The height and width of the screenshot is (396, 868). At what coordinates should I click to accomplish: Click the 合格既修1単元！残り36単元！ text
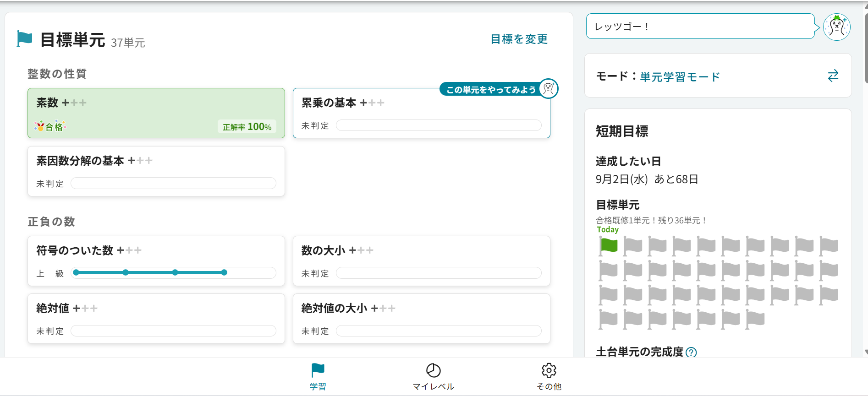[x=651, y=220]
